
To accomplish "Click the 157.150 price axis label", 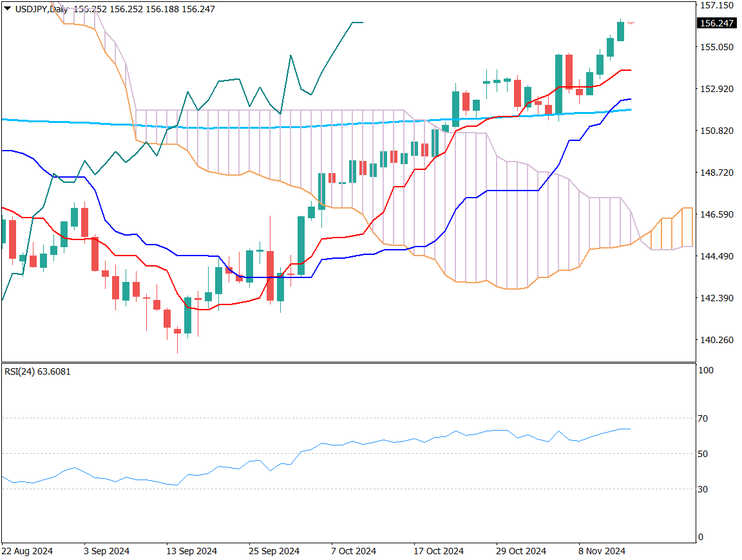I will coord(716,5).
